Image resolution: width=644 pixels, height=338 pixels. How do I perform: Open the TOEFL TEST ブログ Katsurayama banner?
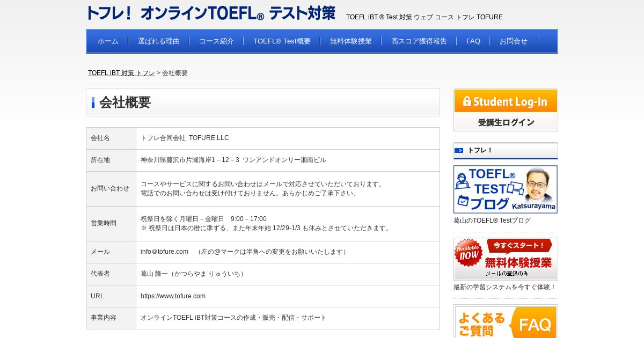(x=506, y=189)
